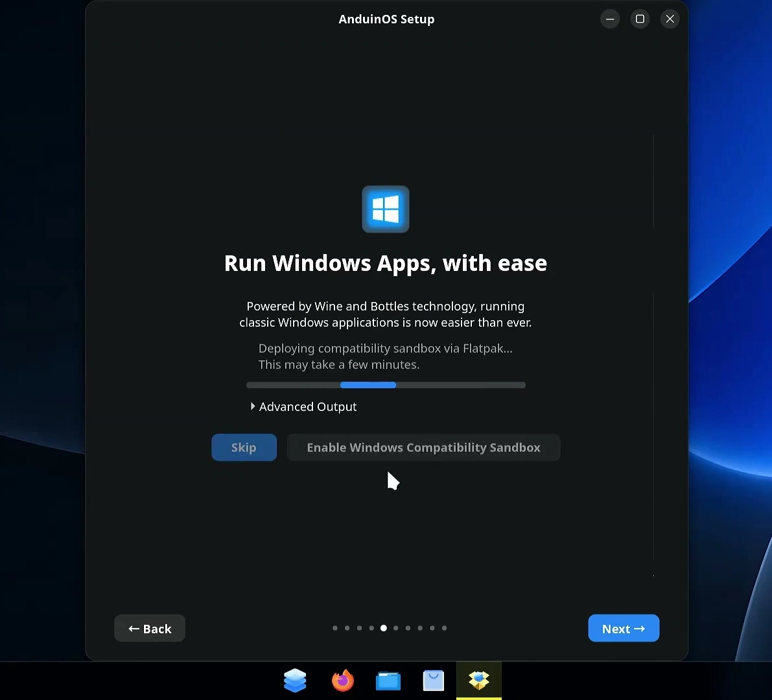Open the Files manager in taskbar
Screen dimensions: 772x700
tap(388, 681)
